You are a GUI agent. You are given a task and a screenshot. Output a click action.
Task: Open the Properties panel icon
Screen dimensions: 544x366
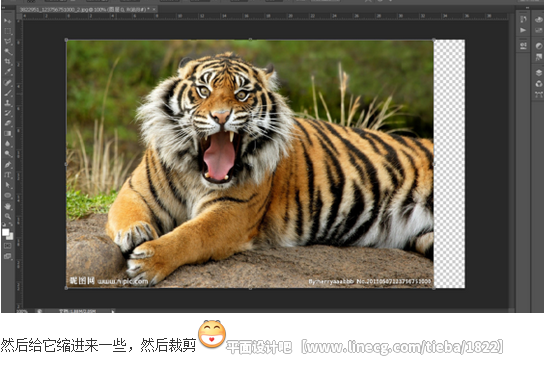[x=523, y=45]
